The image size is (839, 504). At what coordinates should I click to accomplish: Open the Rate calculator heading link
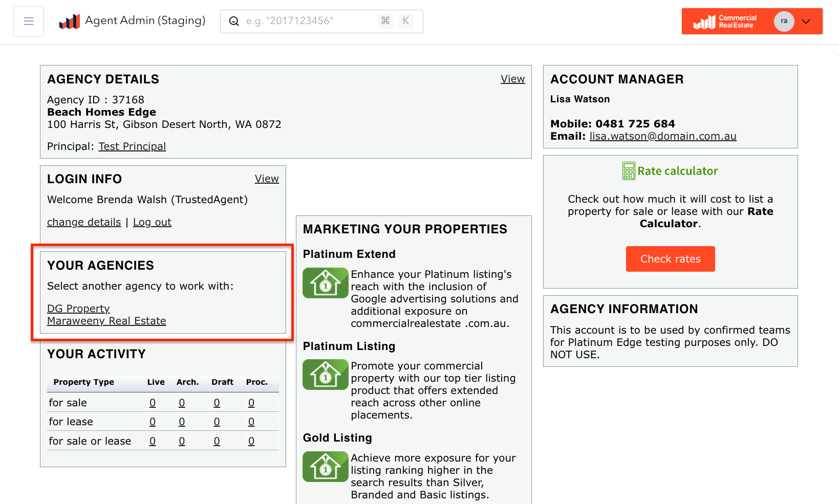click(x=677, y=171)
